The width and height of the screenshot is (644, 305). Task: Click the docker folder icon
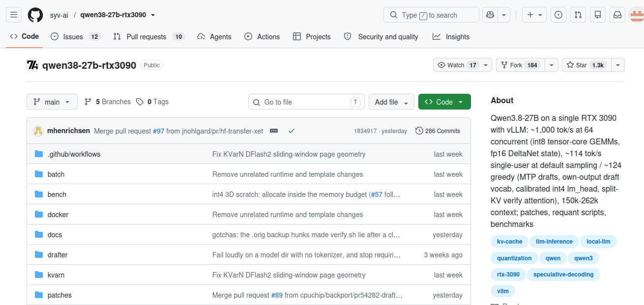[39, 215]
